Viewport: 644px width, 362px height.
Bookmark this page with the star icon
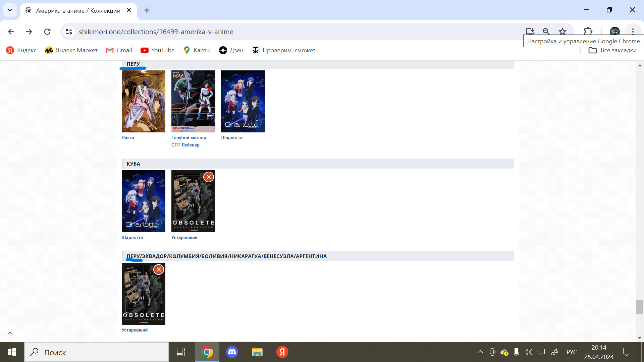tap(562, 32)
